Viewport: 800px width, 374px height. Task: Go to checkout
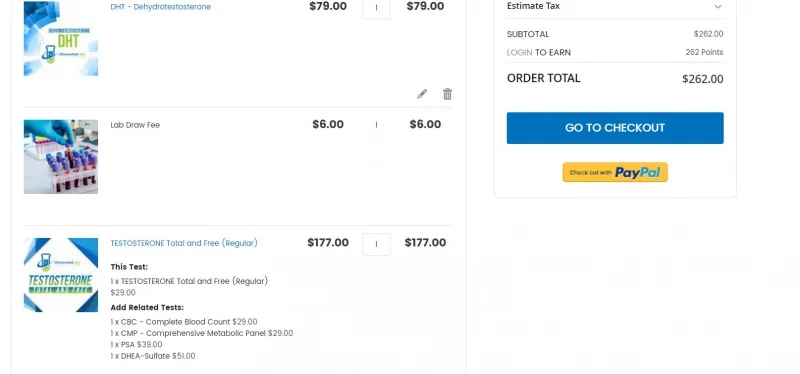pyautogui.click(x=615, y=128)
